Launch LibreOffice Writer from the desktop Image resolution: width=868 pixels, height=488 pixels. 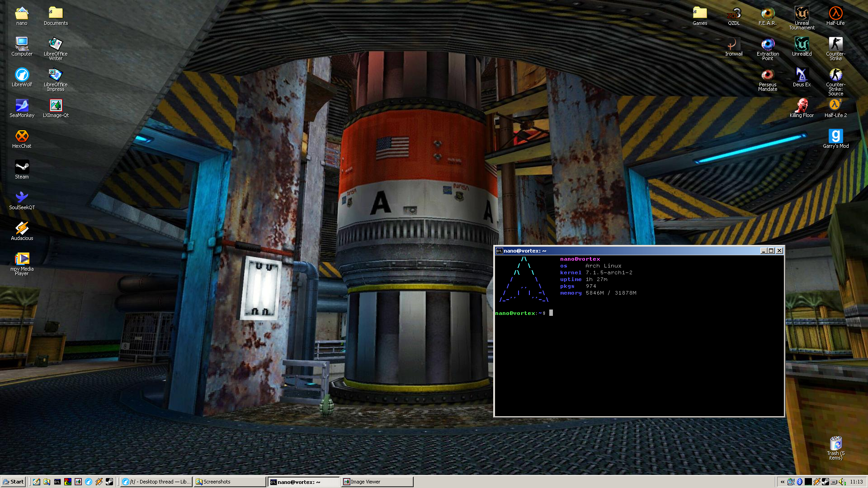56,49
